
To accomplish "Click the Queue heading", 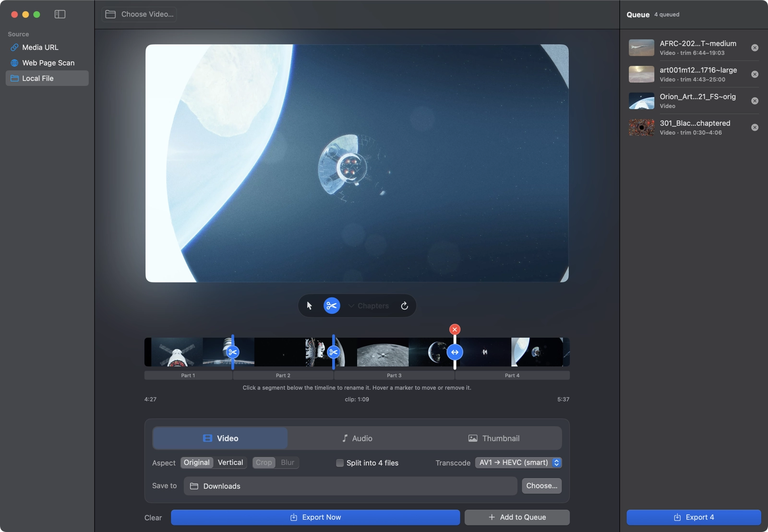I will [x=638, y=14].
